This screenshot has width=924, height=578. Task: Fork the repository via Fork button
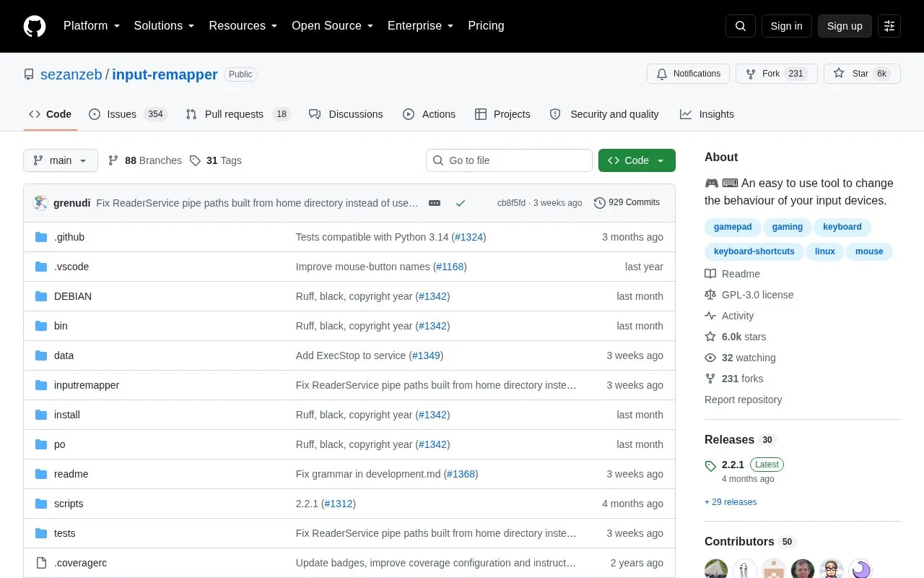pos(776,74)
